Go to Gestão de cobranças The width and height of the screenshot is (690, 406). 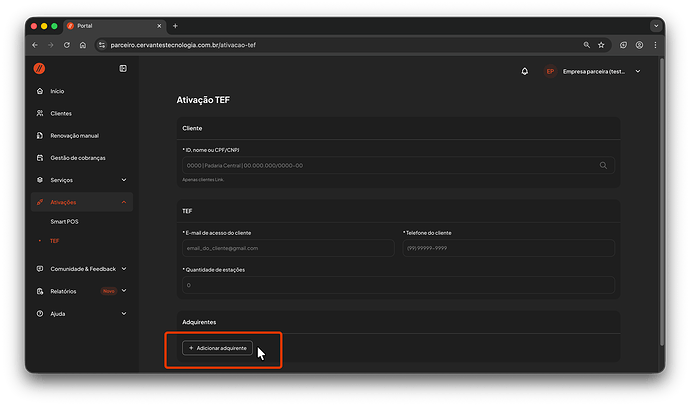(77, 158)
